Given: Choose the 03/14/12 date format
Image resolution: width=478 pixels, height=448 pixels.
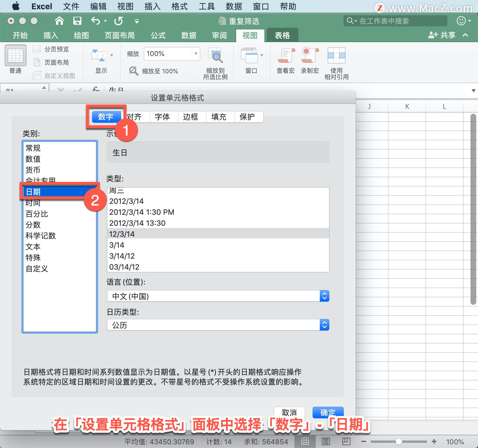Looking at the screenshot, I should pyautogui.click(x=218, y=267).
